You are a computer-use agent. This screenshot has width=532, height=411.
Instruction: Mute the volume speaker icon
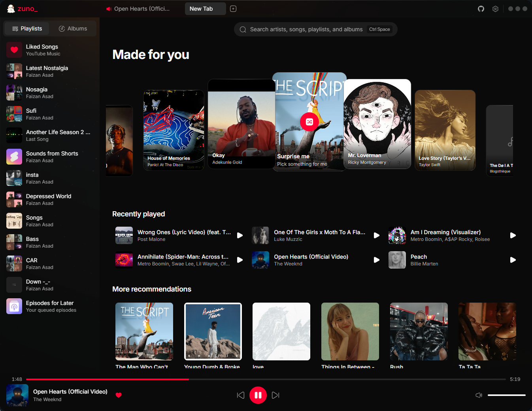(x=479, y=395)
